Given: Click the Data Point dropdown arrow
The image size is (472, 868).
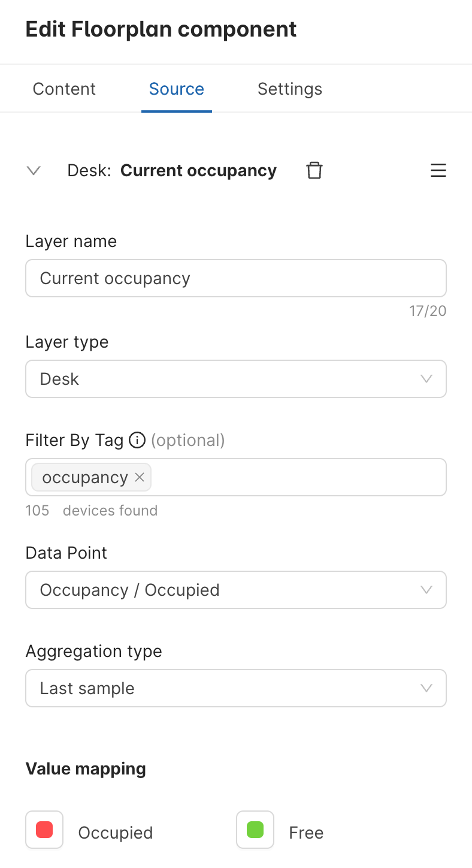Looking at the screenshot, I should [426, 590].
